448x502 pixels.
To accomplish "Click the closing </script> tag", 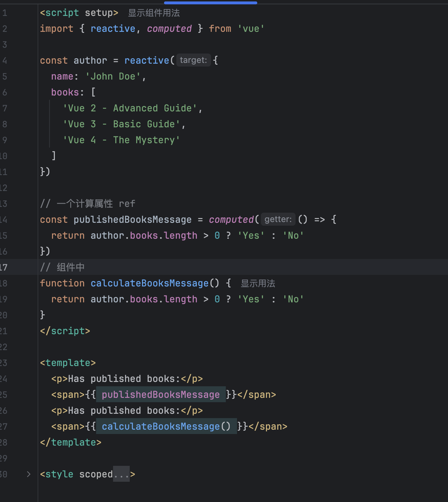I will 65,331.
